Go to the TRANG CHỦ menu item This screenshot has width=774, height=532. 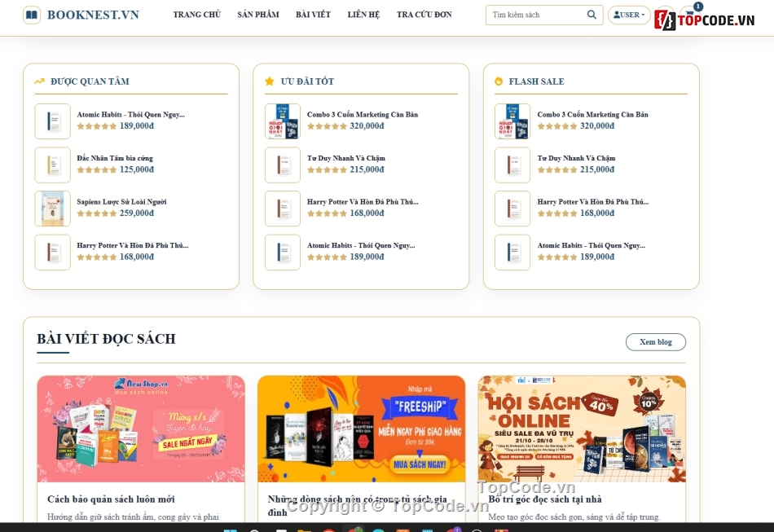coord(196,15)
